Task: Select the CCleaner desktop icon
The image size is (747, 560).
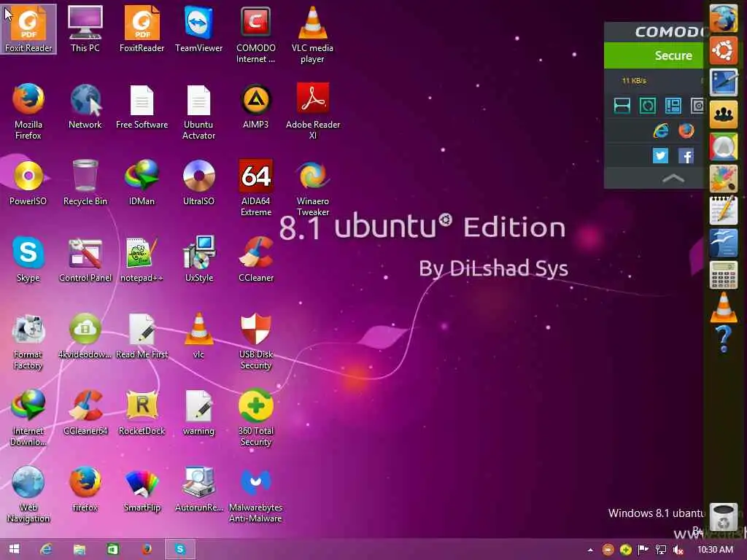Action: [256, 259]
